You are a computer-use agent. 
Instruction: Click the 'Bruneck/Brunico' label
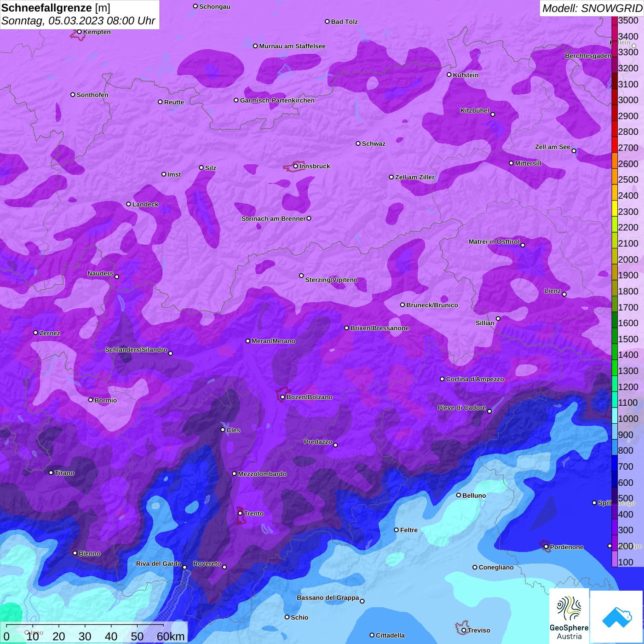click(x=432, y=305)
